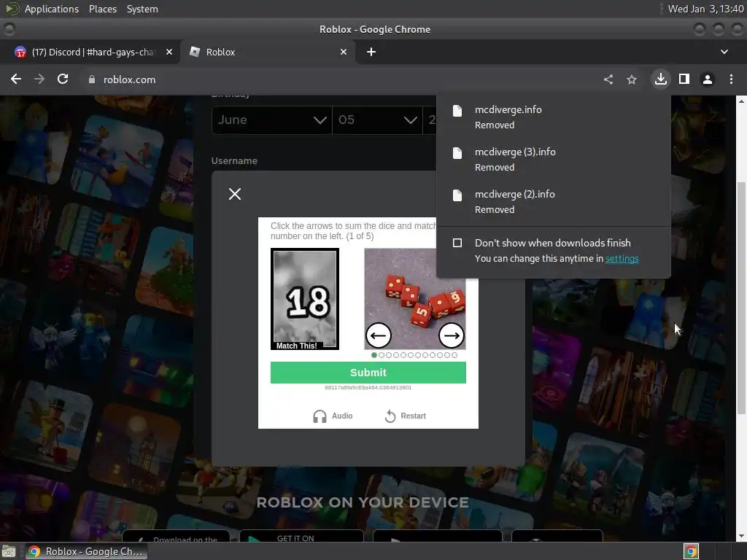Click scrollbar down arrow

click(741, 537)
